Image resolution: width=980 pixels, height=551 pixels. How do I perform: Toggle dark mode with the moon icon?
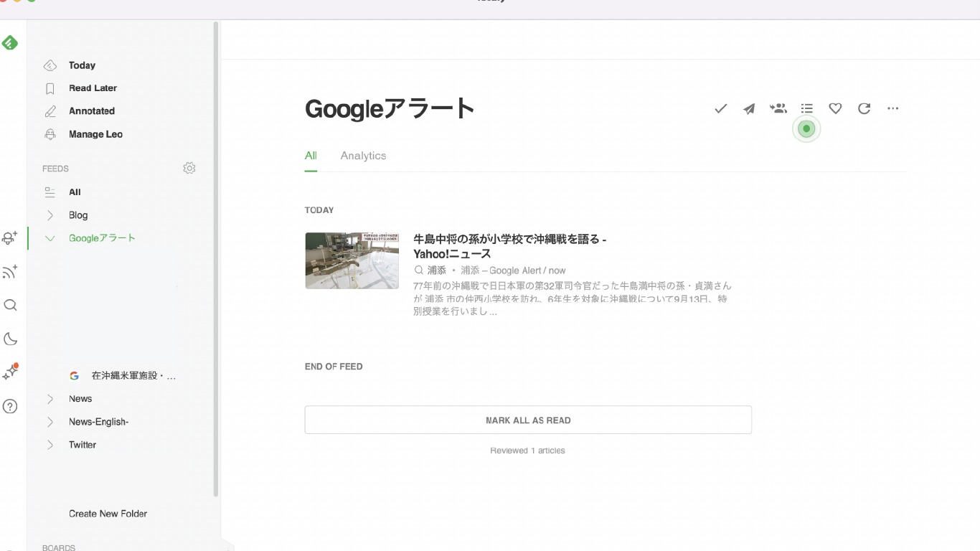(x=10, y=339)
